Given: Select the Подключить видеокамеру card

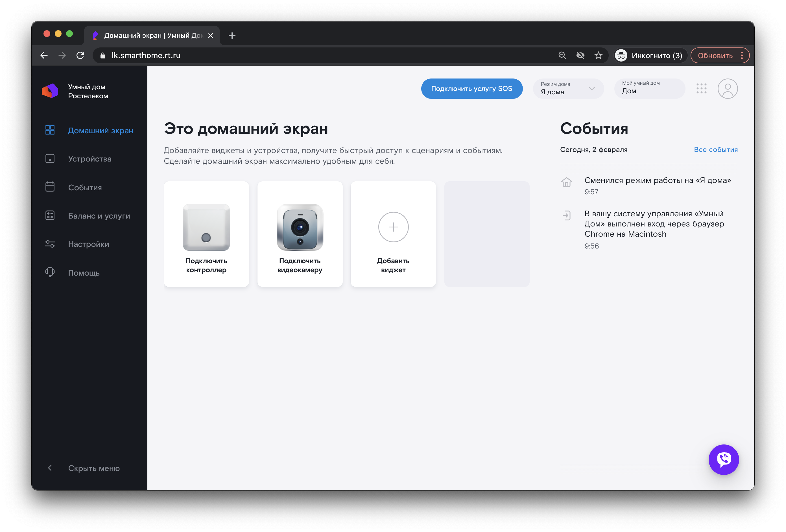Looking at the screenshot, I should [300, 234].
